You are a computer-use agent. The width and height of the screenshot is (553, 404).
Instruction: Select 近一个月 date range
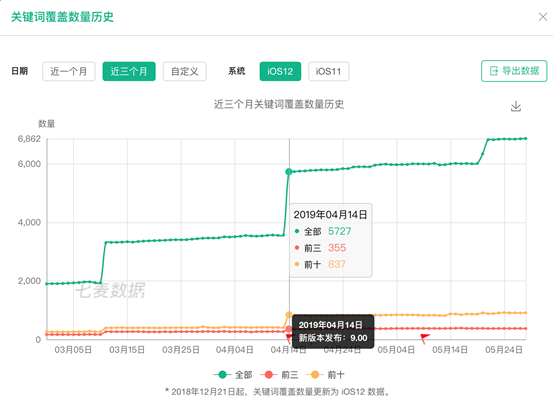(69, 72)
